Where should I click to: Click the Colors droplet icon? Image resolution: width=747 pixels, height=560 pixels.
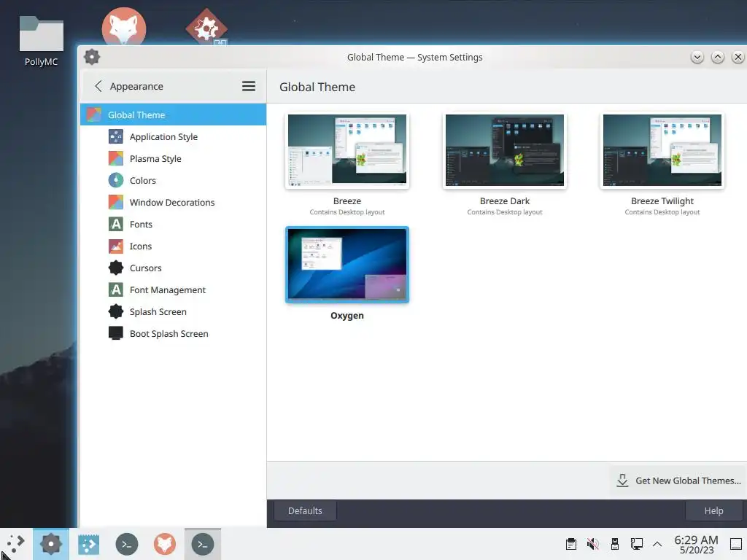116,181
